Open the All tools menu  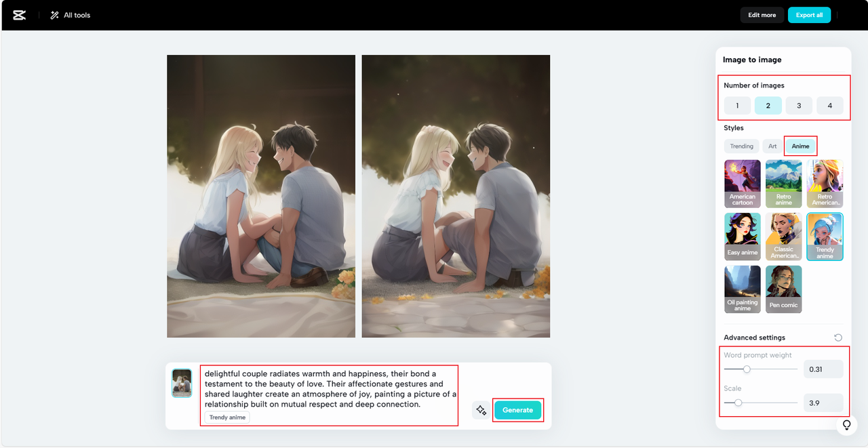pos(71,15)
